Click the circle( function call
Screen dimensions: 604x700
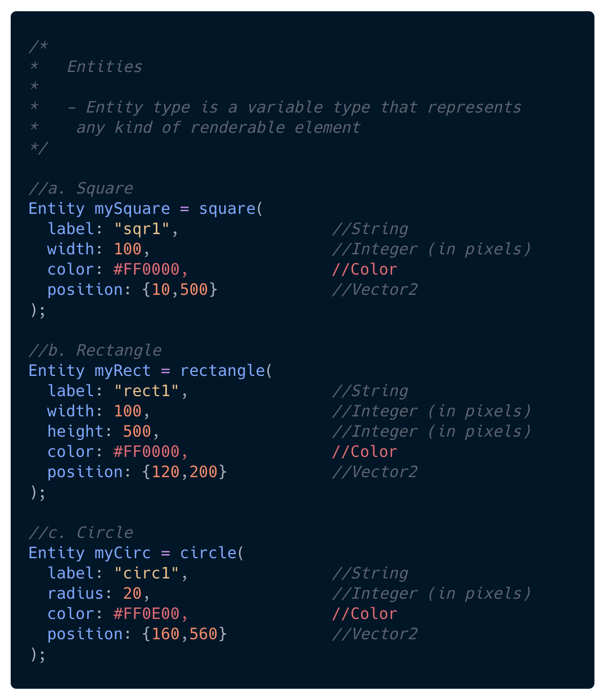tap(212, 553)
